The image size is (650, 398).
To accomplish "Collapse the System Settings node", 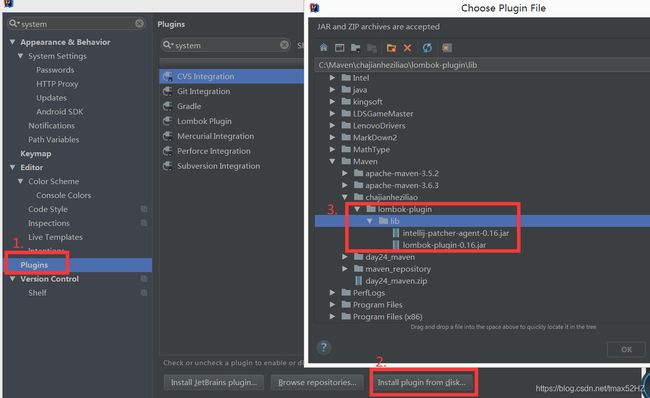I will pos(20,56).
